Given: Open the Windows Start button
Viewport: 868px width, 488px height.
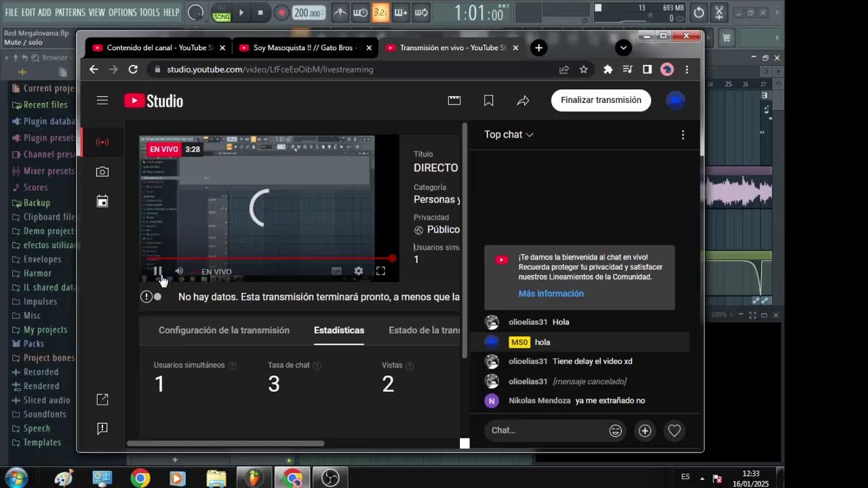Looking at the screenshot, I should click(15, 478).
